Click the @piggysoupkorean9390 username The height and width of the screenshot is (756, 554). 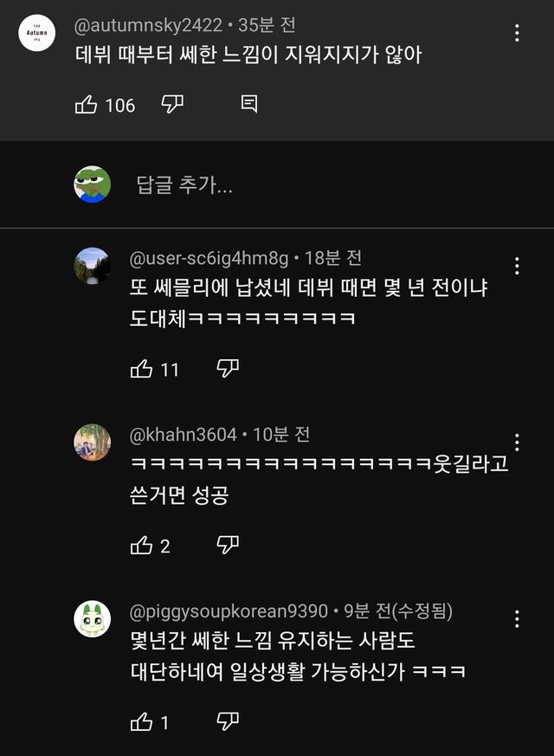coord(229,611)
